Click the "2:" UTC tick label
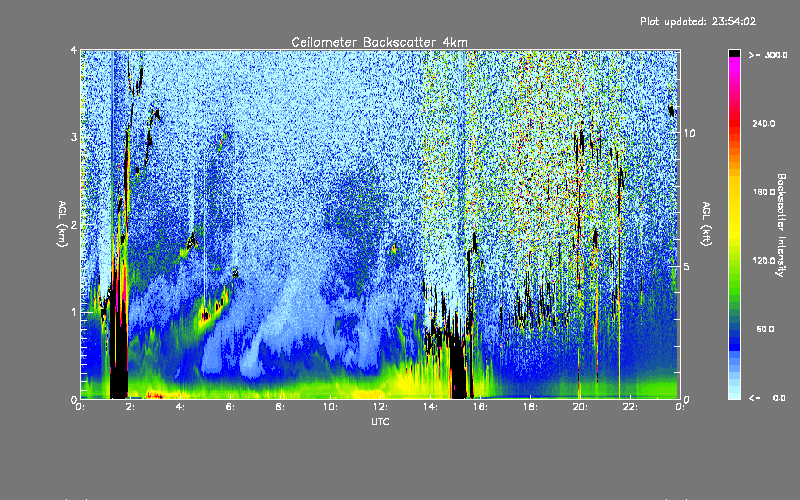The image size is (800, 500). click(x=130, y=407)
